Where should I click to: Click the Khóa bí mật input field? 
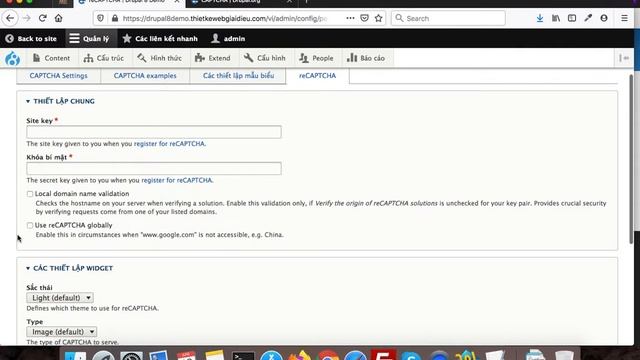(154, 168)
